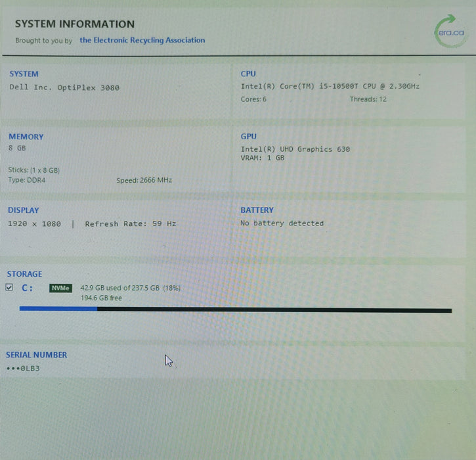Click the C: storage usage bar
Viewport: 476px width, 460px height.
pos(236,310)
